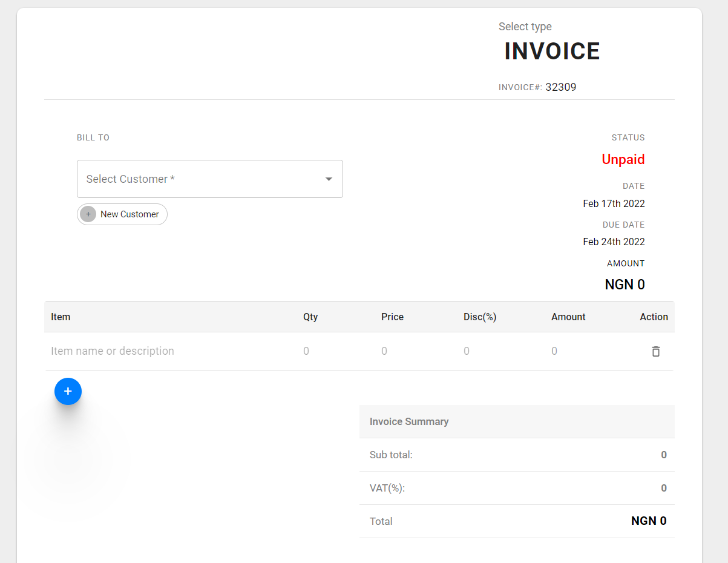The width and height of the screenshot is (728, 563).
Task: Open the Select Customer dropdown arrow
Action: (329, 179)
